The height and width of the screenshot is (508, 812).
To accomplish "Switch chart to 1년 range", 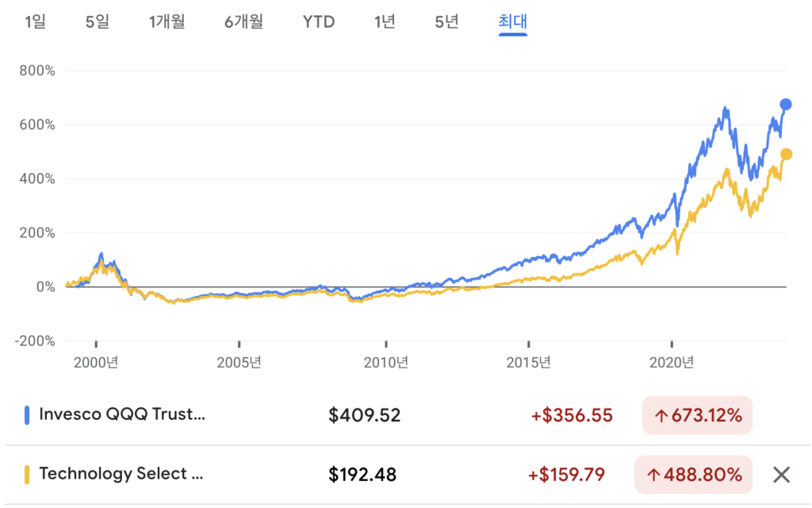I will tap(385, 21).
